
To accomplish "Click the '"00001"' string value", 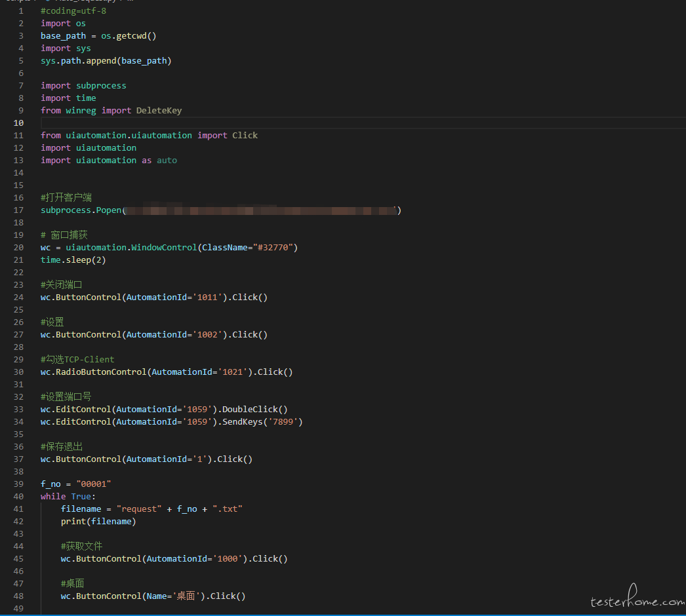I will coord(94,484).
